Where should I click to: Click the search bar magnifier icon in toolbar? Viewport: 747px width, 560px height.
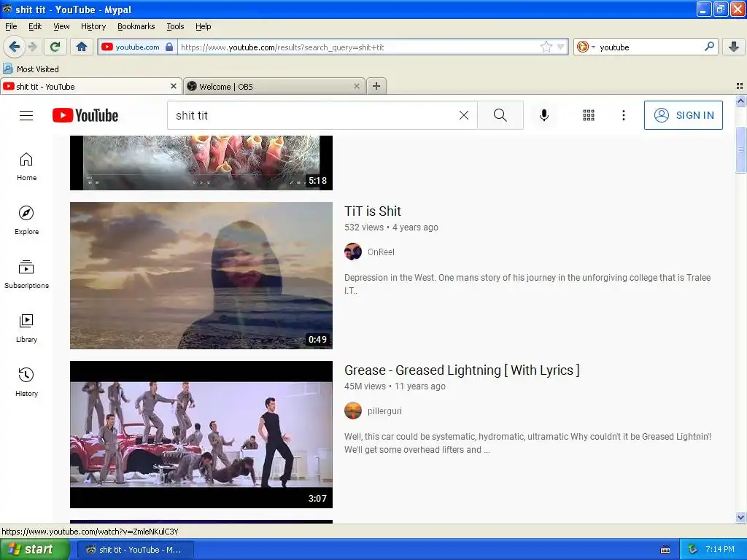[709, 47]
